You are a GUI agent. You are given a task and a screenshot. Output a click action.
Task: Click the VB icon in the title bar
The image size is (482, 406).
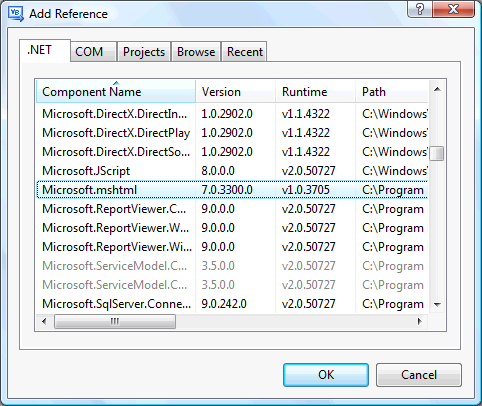16,14
